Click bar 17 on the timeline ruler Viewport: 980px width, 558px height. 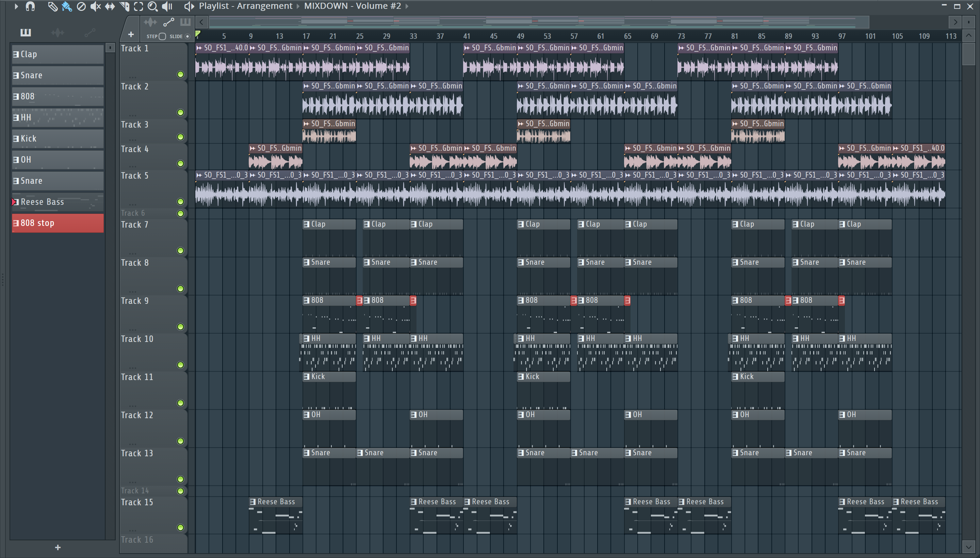(x=306, y=36)
